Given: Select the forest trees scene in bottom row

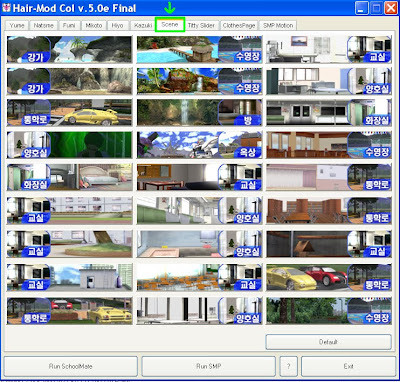Looking at the screenshot, I should click(329, 311).
